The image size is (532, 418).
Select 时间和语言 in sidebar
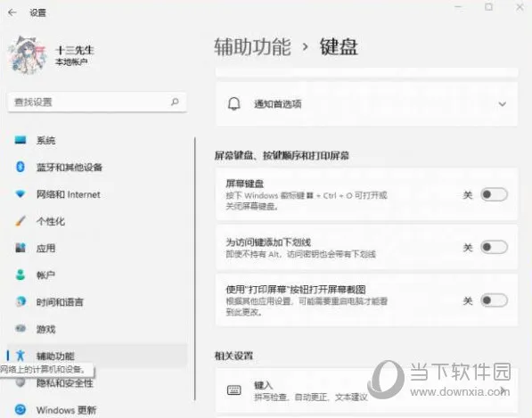tap(97, 302)
